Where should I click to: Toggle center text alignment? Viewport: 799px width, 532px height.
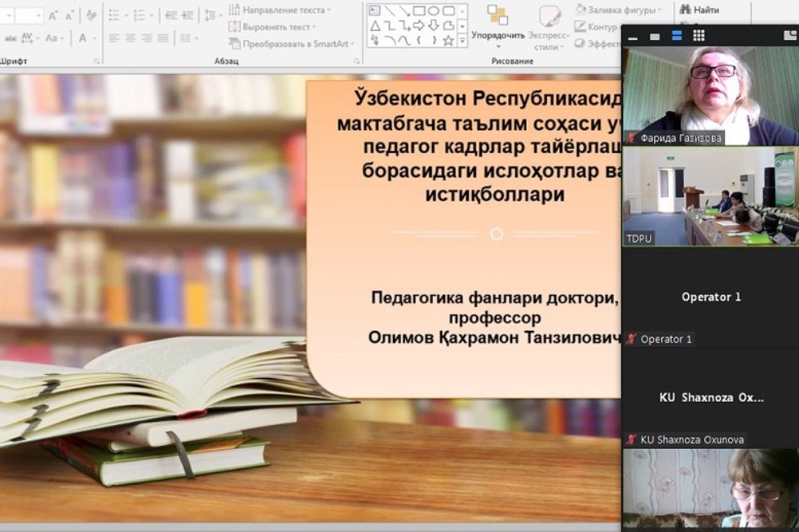(130, 38)
